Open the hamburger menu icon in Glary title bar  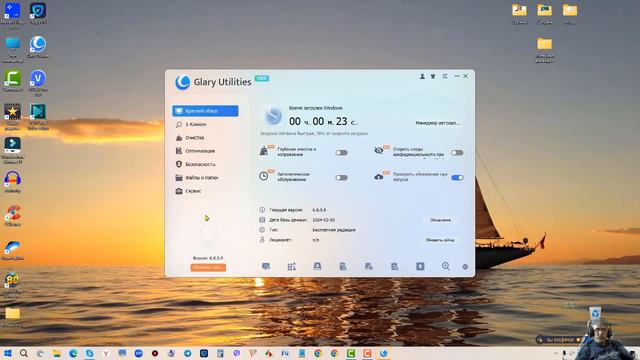(445, 76)
